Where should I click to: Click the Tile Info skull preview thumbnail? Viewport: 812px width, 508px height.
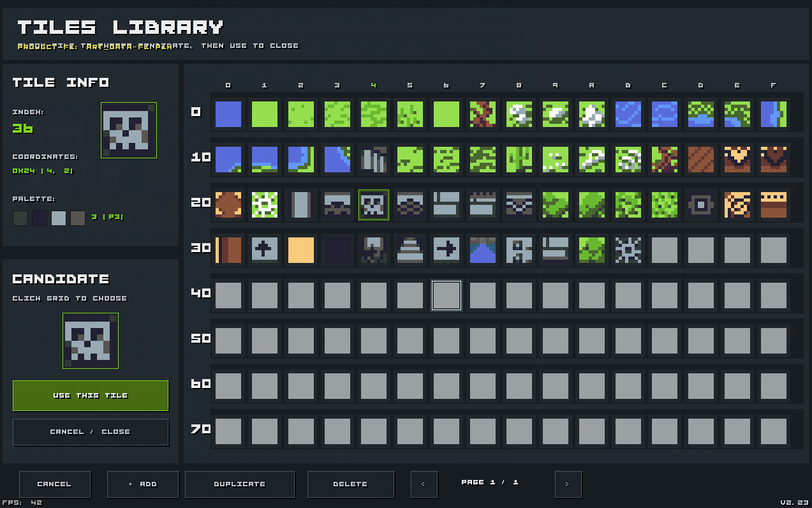[129, 130]
